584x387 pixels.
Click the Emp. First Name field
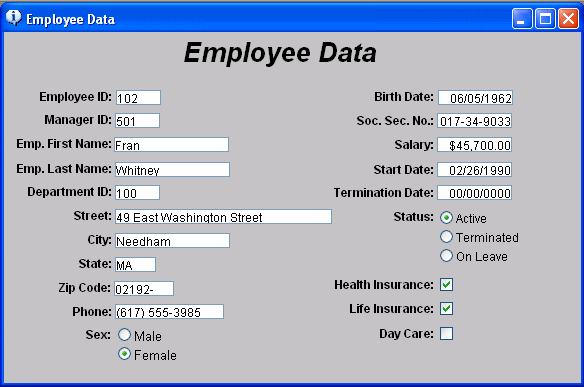(x=172, y=145)
